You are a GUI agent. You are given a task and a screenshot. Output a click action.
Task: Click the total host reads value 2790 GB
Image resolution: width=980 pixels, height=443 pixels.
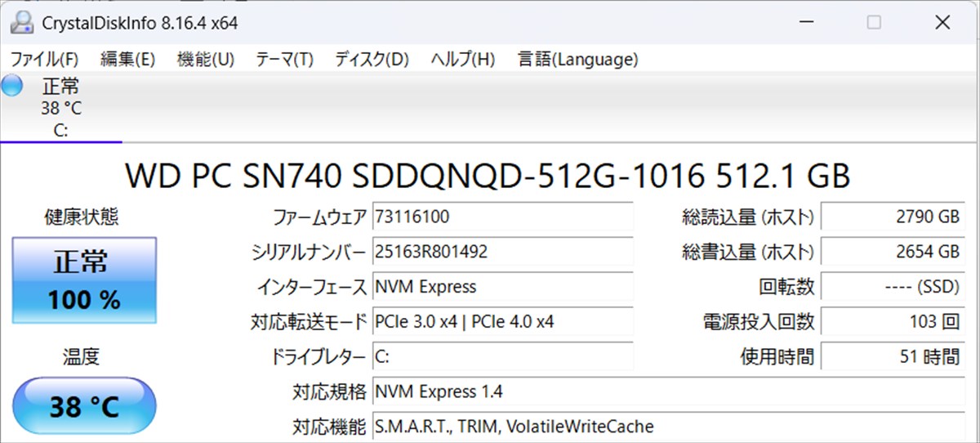point(891,217)
